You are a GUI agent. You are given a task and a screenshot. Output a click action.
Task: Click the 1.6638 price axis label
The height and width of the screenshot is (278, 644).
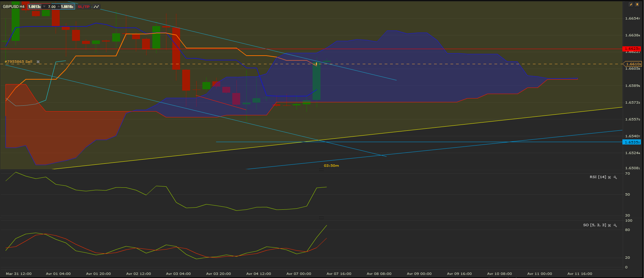pos(633,35)
